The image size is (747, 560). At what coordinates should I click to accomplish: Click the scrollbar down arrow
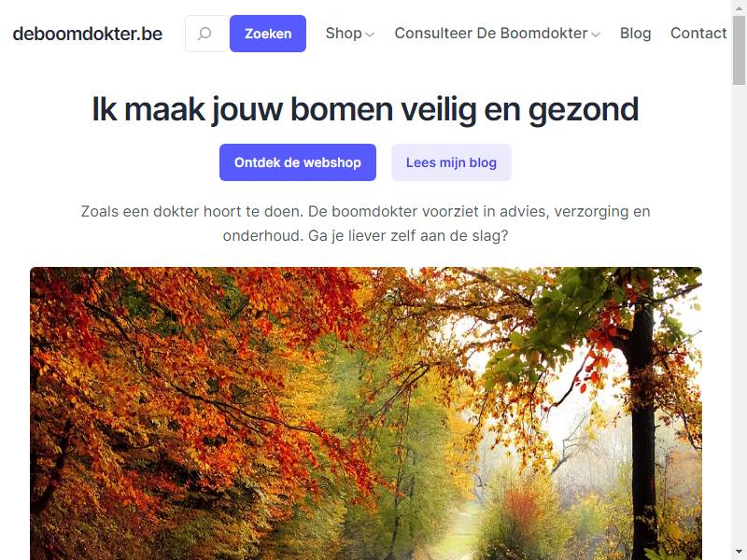[x=739, y=553]
